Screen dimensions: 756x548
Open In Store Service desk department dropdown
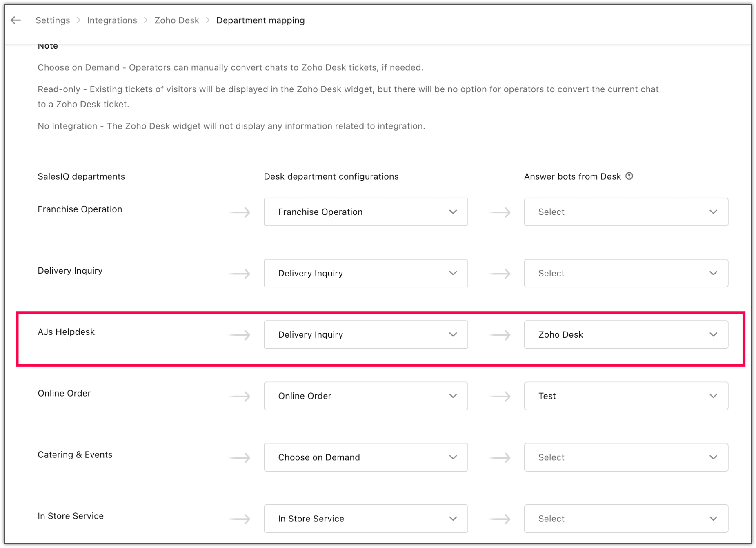tap(365, 519)
